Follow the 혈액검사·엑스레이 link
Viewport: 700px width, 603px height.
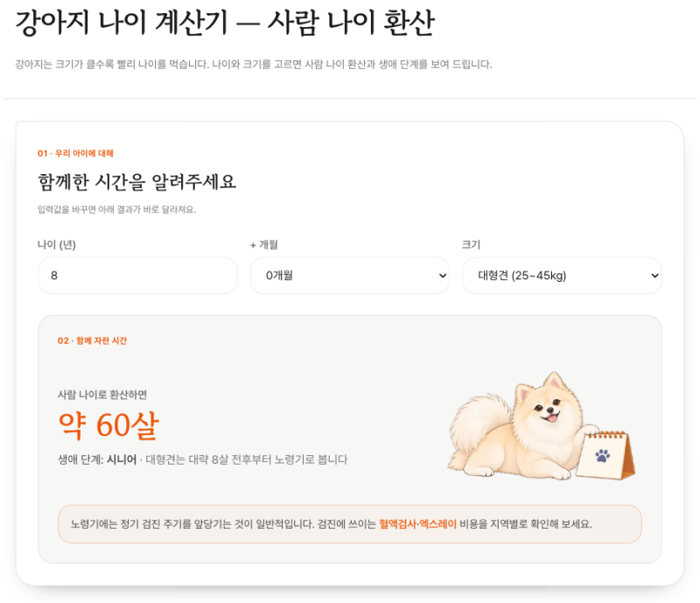point(417,524)
